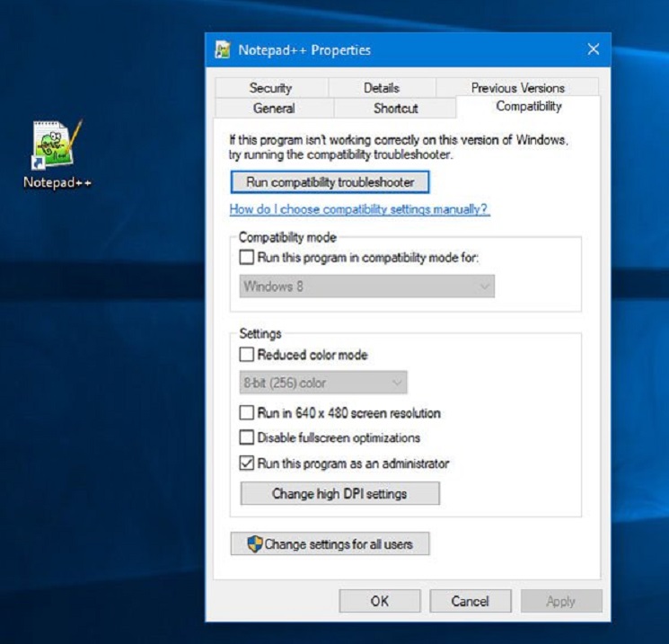669x644 pixels.
Task: Open the 8-bit (256) color dropdown
Action: 323,383
